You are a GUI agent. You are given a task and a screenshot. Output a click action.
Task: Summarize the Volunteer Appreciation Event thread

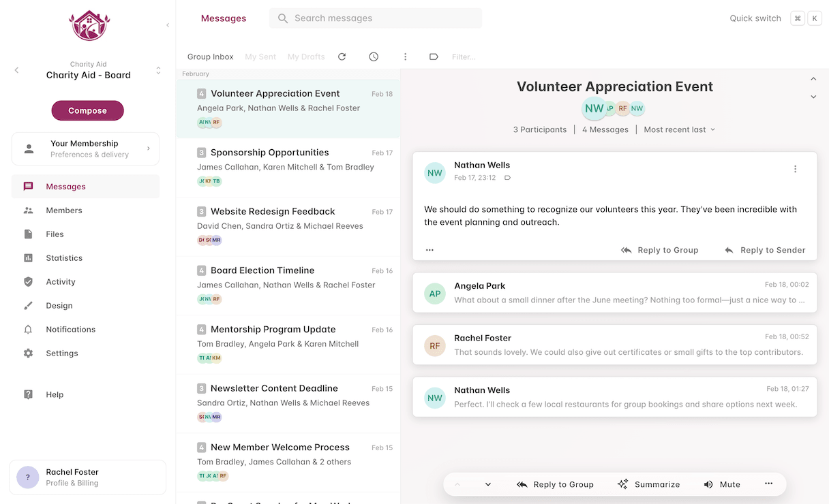(648, 484)
